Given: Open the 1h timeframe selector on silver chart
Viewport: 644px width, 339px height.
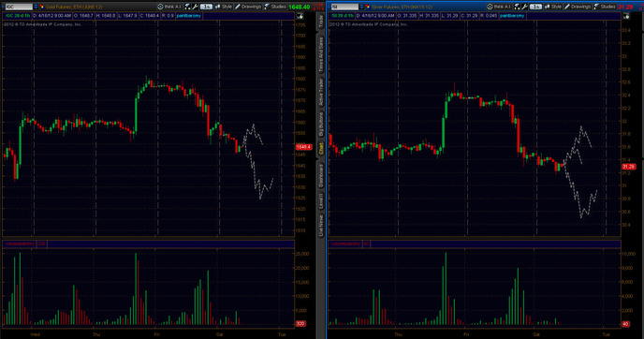Looking at the screenshot, I should point(535,7).
